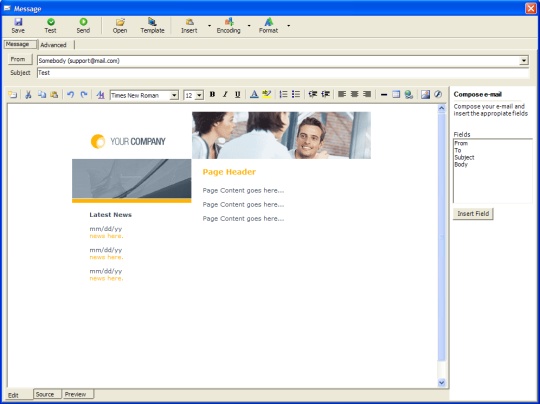Open the font size 12 dropdown

tap(199, 95)
